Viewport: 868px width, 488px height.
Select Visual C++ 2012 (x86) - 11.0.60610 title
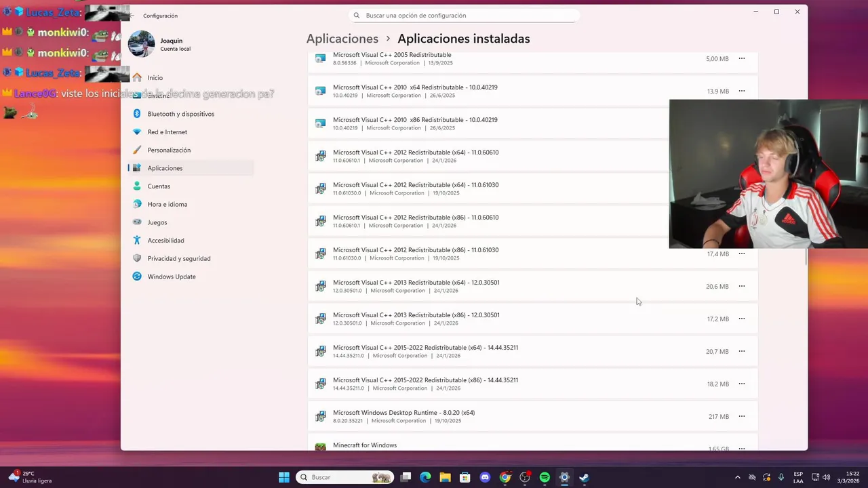point(416,218)
